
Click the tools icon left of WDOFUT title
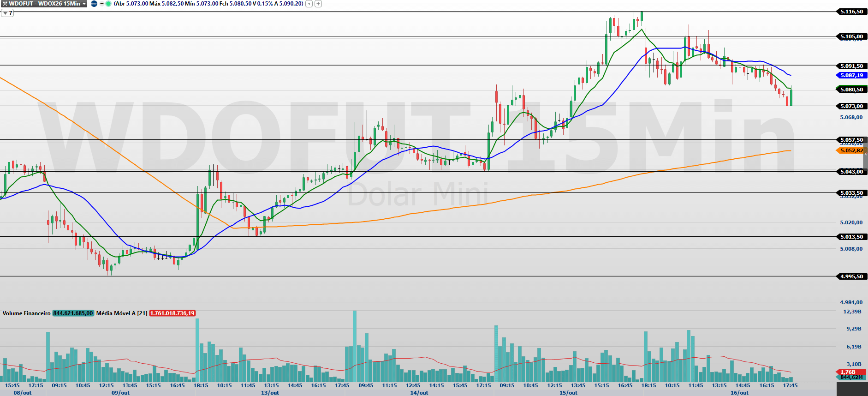(x=5, y=4)
